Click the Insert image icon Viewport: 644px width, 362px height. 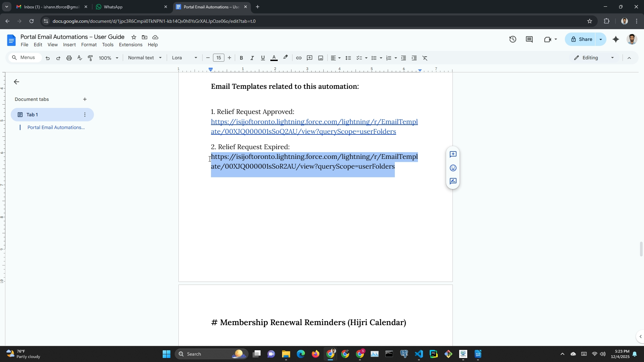(321, 58)
